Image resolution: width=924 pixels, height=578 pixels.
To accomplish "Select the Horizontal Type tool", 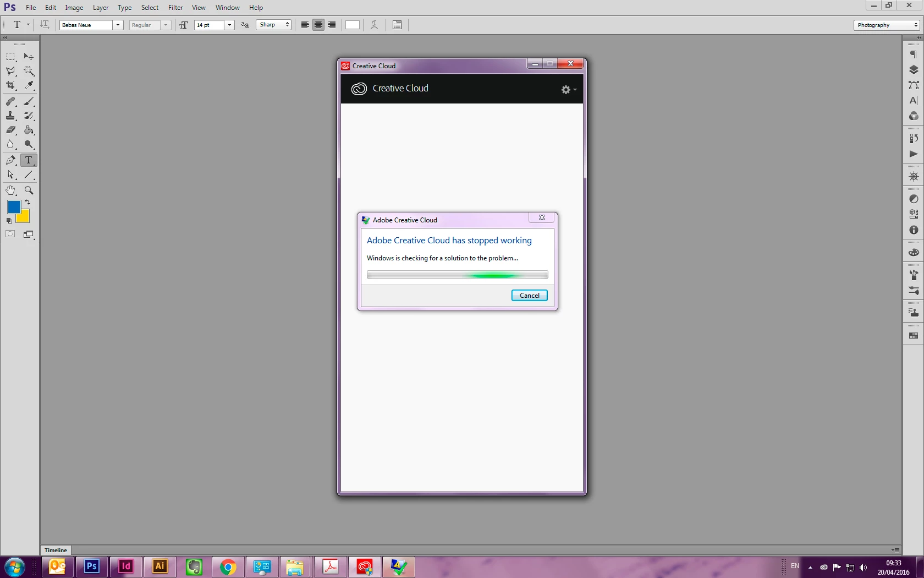I will (x=29, y=160).
